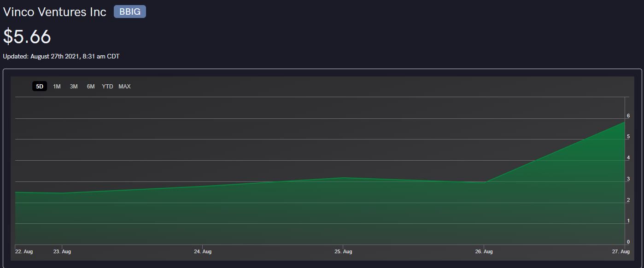Click the 23. Aug x-axis label
644x268 pixels.
click(x=62, y=251)
